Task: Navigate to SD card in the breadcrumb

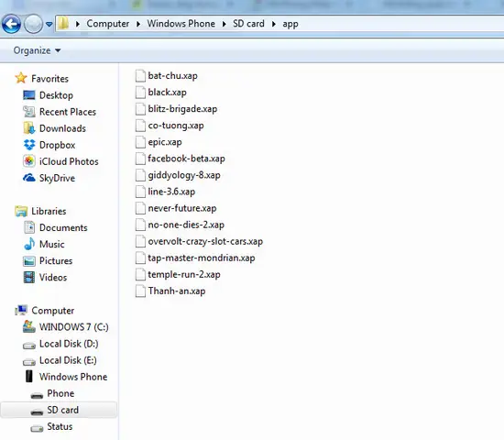Action: coord(248,24)
